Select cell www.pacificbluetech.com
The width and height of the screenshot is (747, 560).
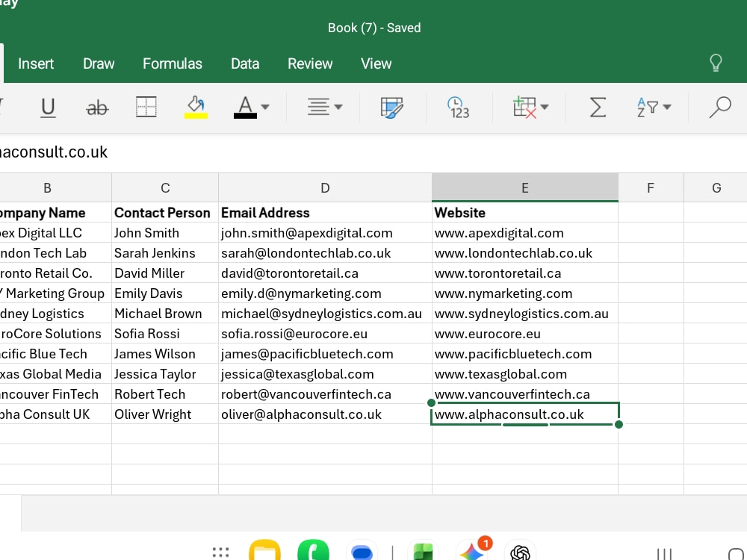click(525, 354)
